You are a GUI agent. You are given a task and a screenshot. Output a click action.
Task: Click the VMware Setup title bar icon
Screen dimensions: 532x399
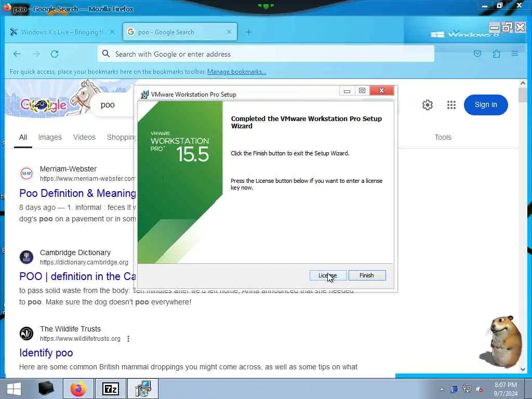[x=144, y=95]
